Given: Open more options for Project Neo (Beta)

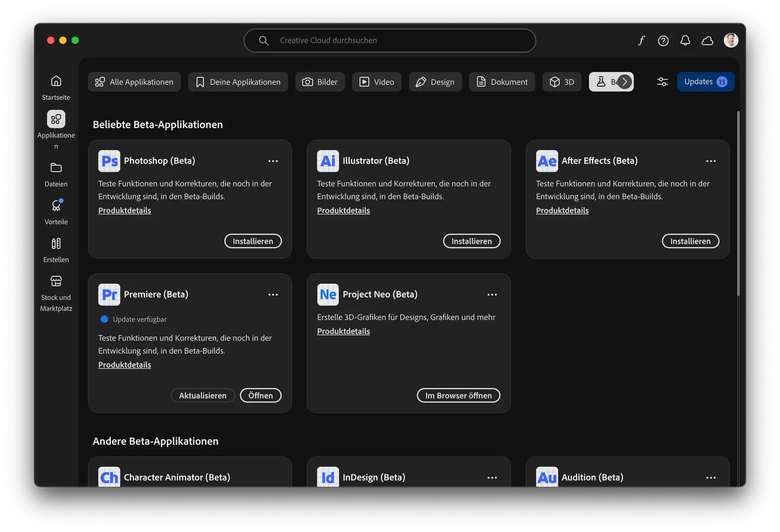Looking at the screenshot, I should click(492, 295).
